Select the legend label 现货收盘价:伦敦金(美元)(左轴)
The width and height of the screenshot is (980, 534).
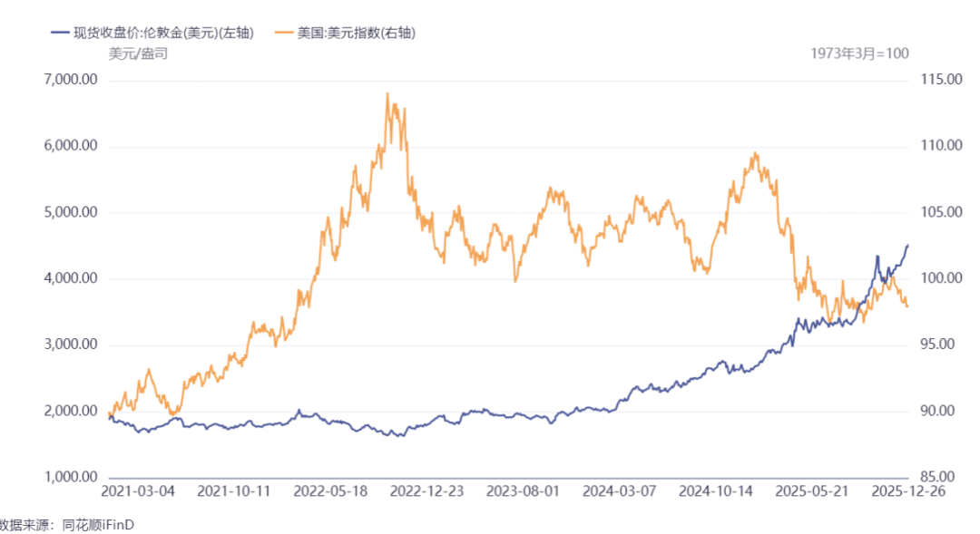(x=163, y=34)
